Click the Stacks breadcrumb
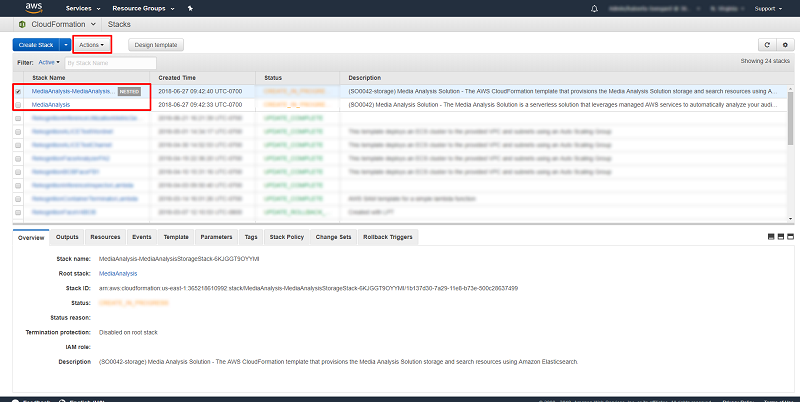The image size is (800, 402). point(119,24)
